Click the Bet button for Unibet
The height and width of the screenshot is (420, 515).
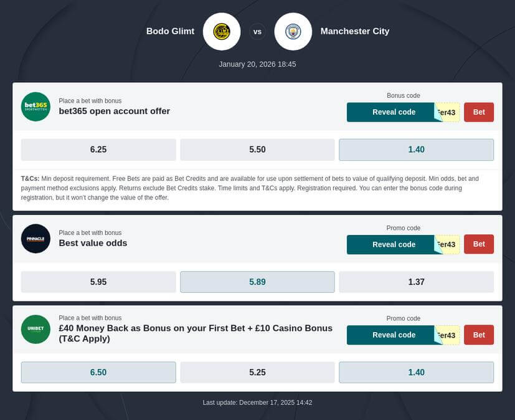pyautogui.click(x=478, y=335)
